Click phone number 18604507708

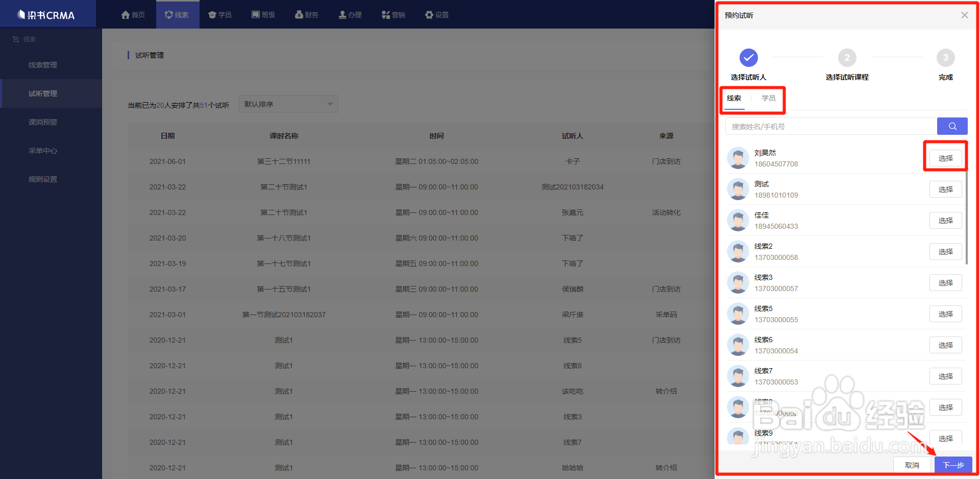click(776, 164)
